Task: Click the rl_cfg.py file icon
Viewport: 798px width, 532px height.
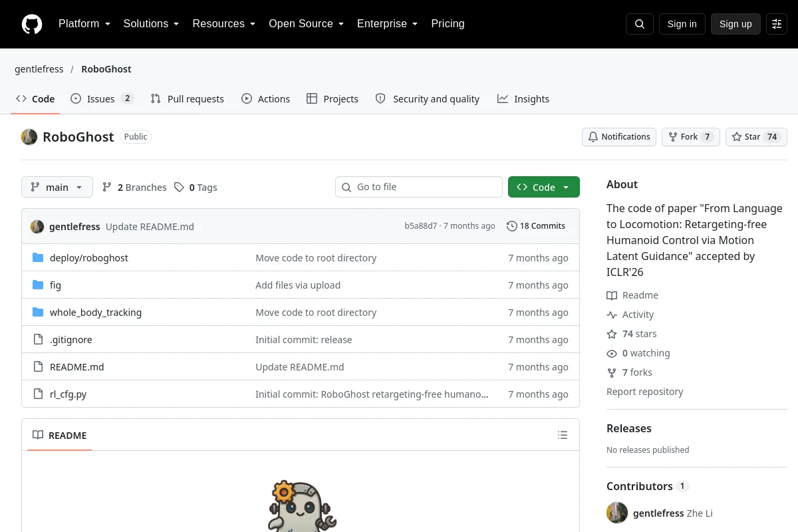Action: point(38,394)
